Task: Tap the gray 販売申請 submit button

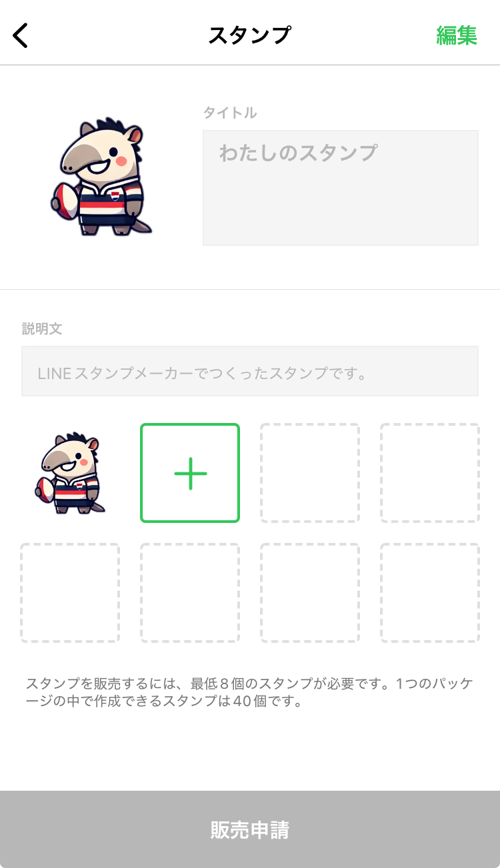Action: tap(250, 829)
